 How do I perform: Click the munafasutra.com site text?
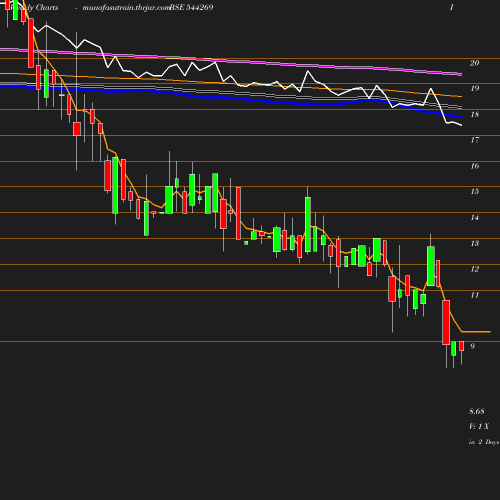coord(127,7)
